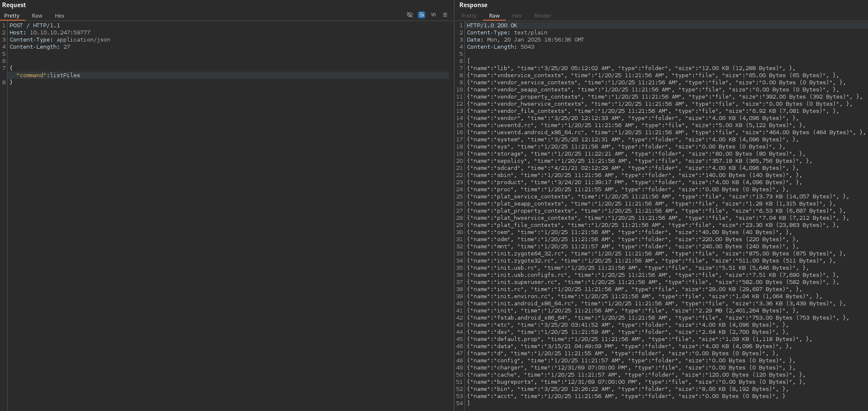
Task: Click the response Content-Length: 5043 line
Action: click(x=500, y=47)
